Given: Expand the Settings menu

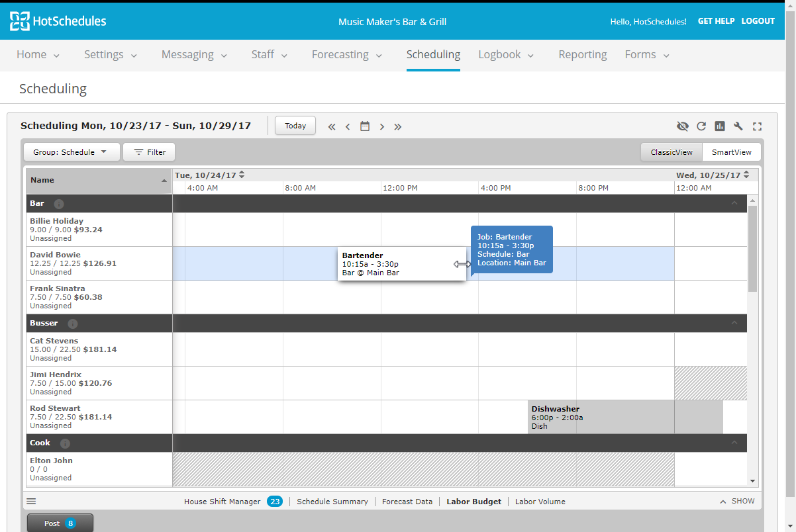Looking at the screenshot, I should pyautogui.click(x=111, y=55).
